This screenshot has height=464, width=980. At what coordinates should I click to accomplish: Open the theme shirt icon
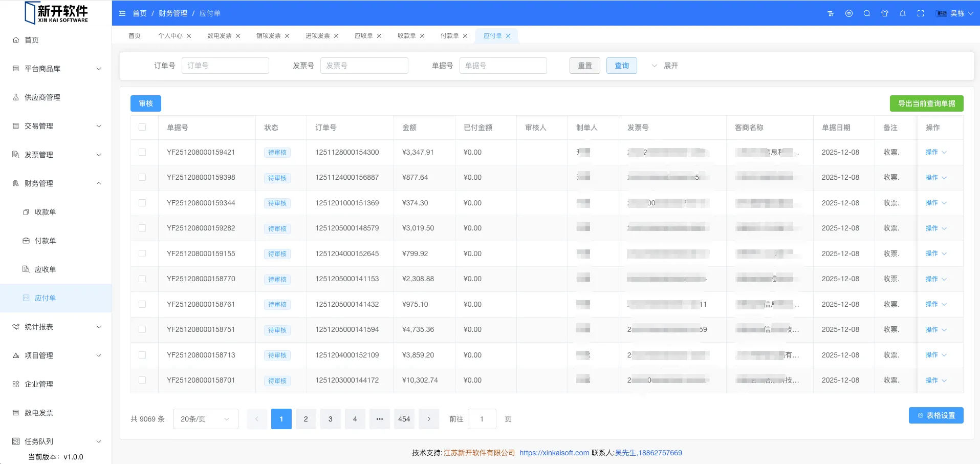point(885,14)
